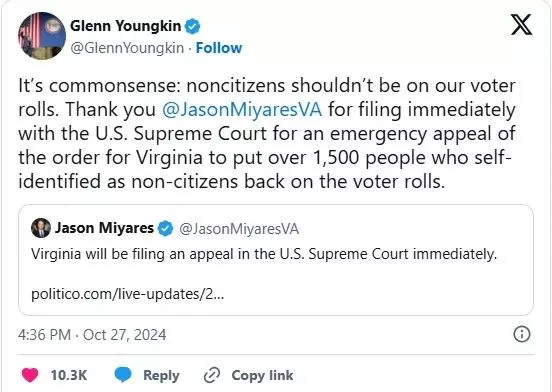Viewport: 552px width, 392px height.
Task: Like the tweet with the heart icon
Action: point(30,375)
